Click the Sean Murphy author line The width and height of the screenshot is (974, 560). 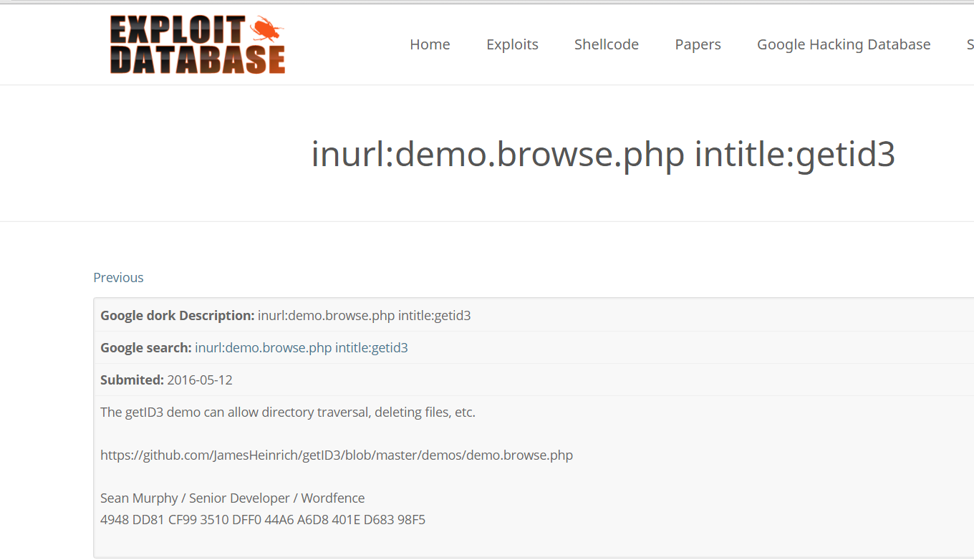[232, 498]
